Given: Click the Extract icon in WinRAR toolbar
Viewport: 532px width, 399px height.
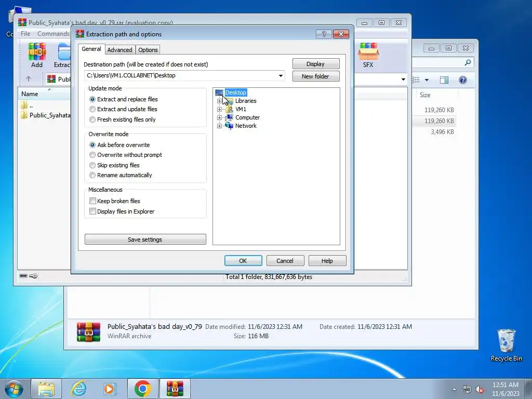Looking at the screenshot, I should (x=62, y=55).
